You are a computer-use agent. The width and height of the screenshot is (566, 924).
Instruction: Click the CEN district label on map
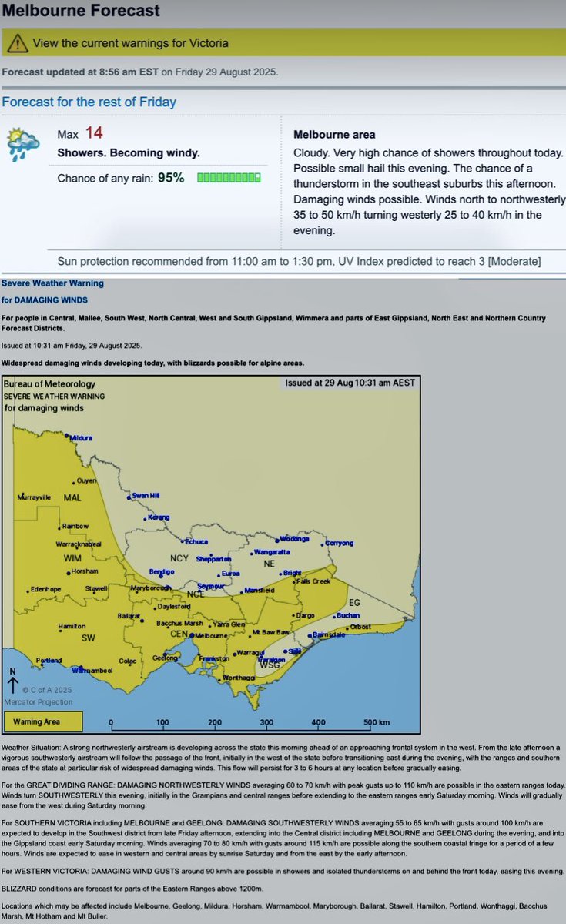[x=179, y=634]
